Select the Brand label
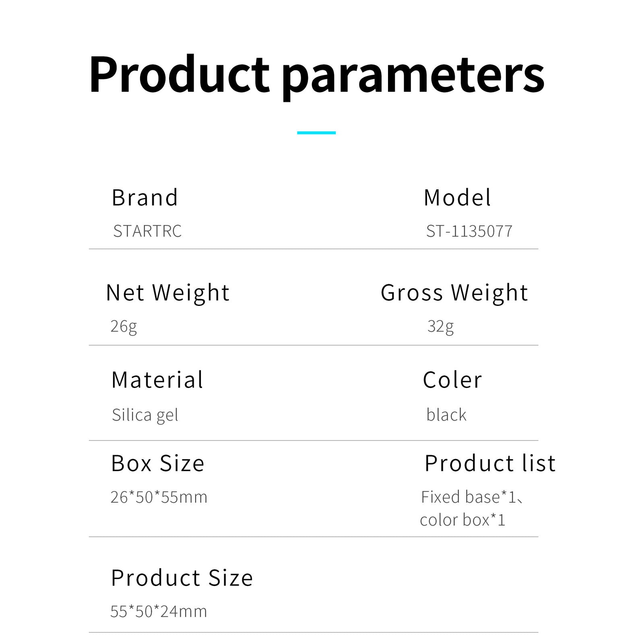The width and height of the screenshot is (644, 644). (144, 198)
